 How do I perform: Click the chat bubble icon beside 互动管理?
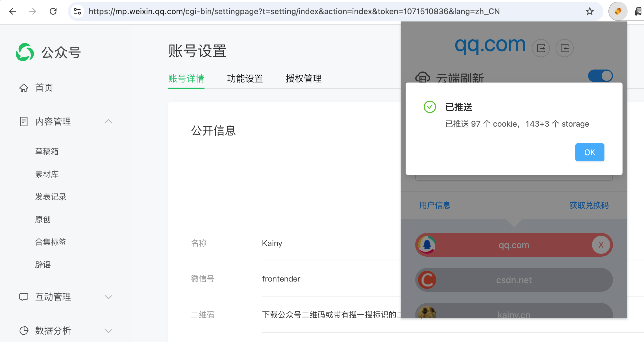coord(24,296)
